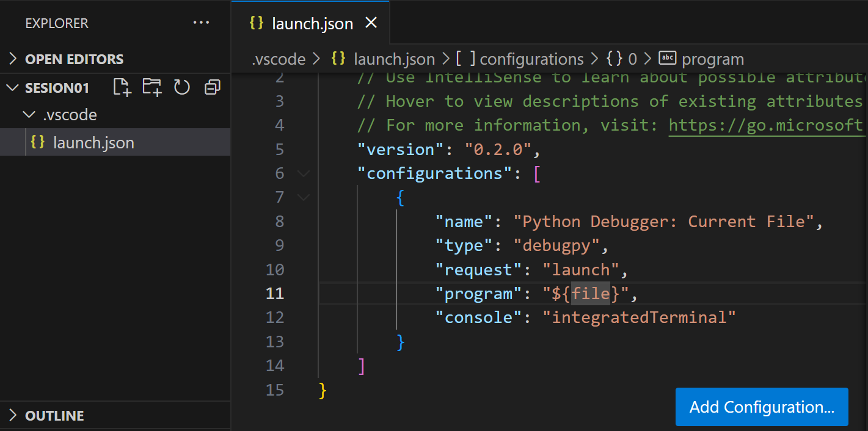Click the highlighted file variable on line 11
868x431 pixels.
click(x=590, y=293)
